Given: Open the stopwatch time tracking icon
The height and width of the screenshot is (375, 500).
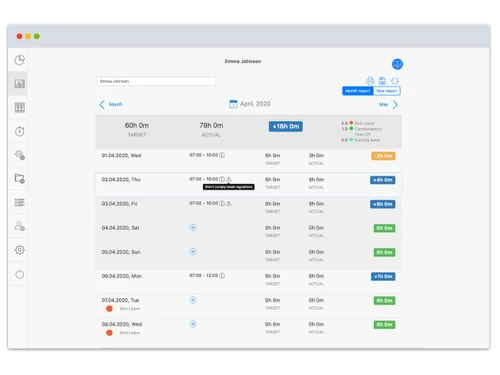Looking at the screenshot, I should pos(20,131).
